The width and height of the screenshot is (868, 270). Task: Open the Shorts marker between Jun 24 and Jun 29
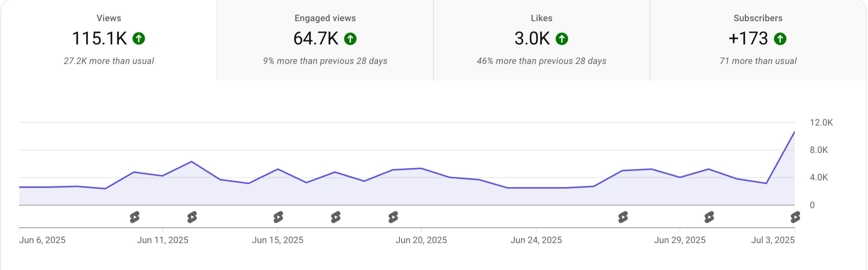(x=623, y=217)
